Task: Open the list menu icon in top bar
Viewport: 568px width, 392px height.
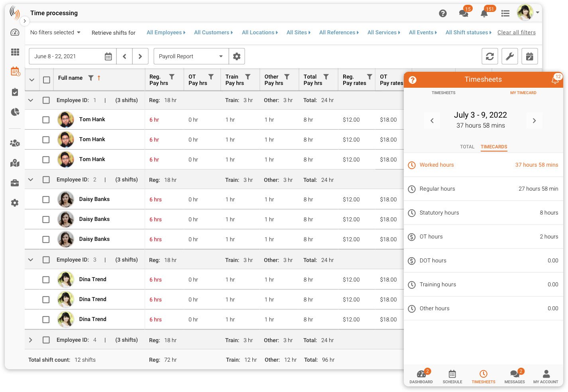Action: coord(505,14)
